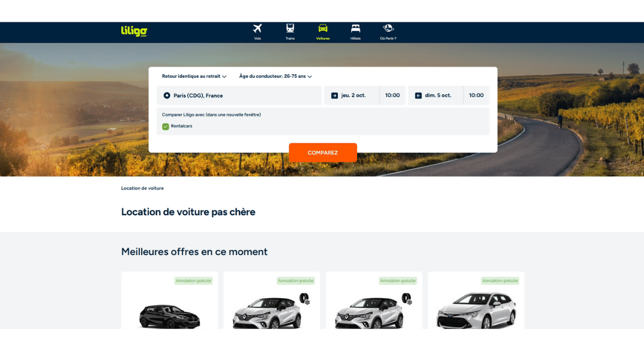644x351 pixels.
Task: Click the Liligo logo
Action: 133,32
